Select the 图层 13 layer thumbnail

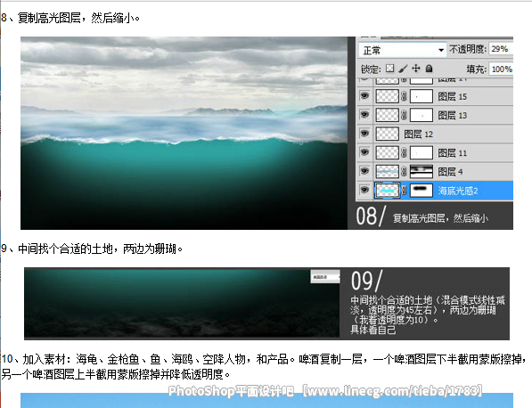(x=387, y=115)
